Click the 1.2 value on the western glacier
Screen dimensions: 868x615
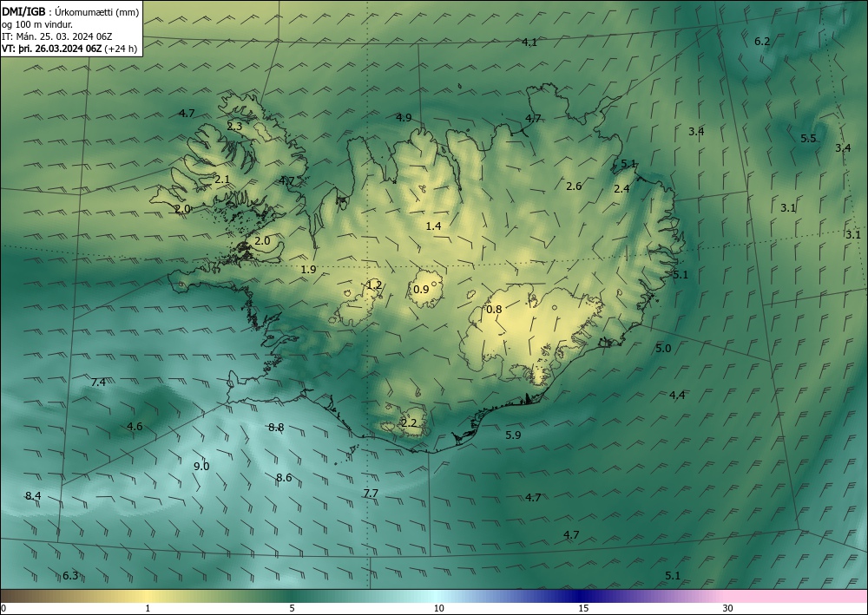pyautogui.click(x=374, y=285)
